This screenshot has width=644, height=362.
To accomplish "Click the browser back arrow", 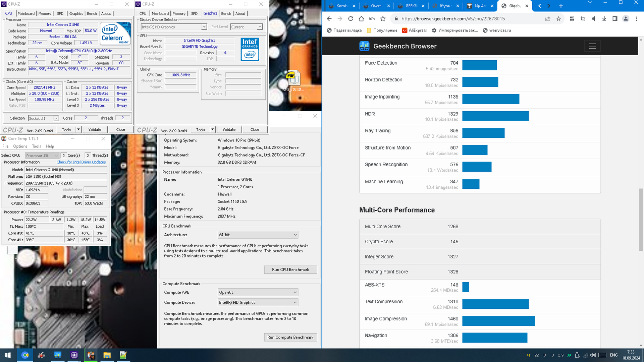I will click(x=329, y=19).
